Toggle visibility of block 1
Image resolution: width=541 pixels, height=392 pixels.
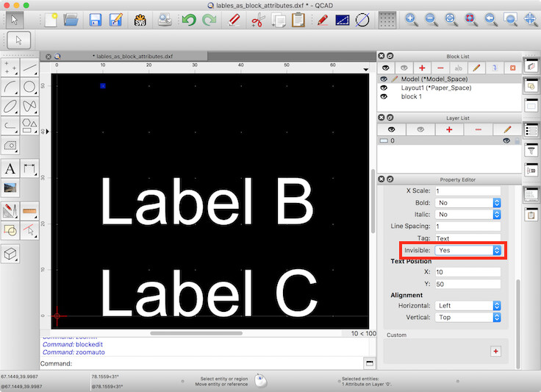click(x=384, y=96)
